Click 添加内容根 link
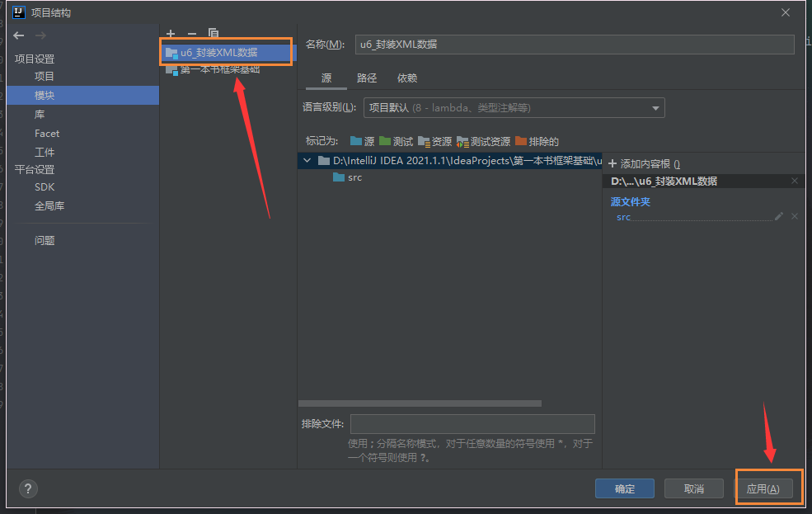 pyautogui.click(x=644, y=163)
